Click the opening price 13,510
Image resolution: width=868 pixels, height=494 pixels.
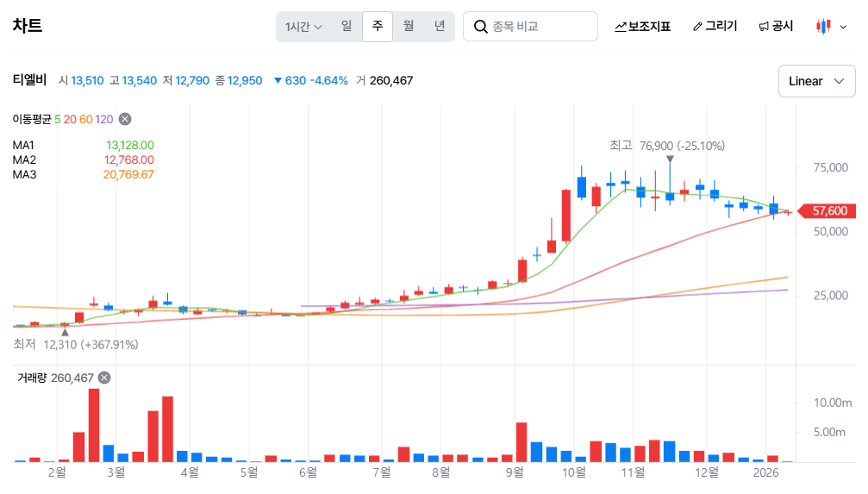click(87, 81)
